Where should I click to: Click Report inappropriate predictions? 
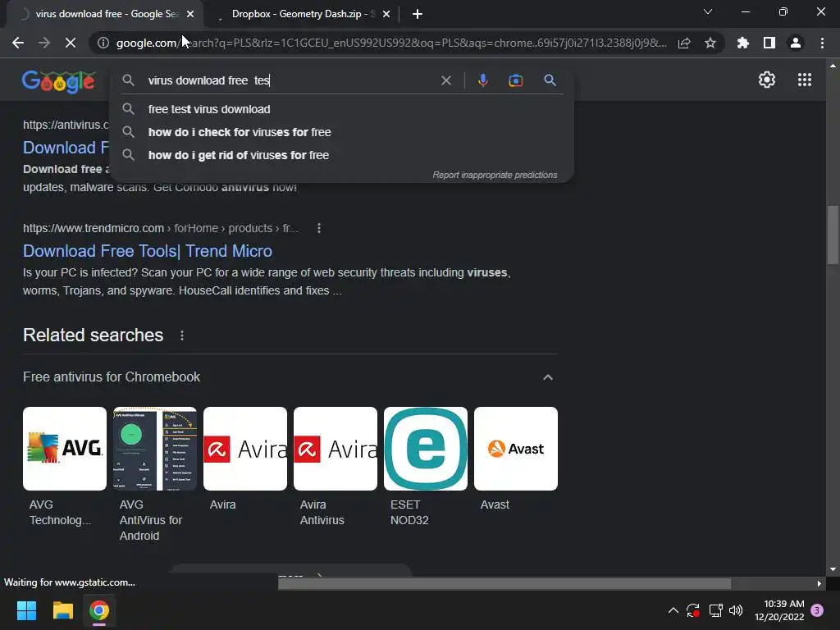point(495,176)
